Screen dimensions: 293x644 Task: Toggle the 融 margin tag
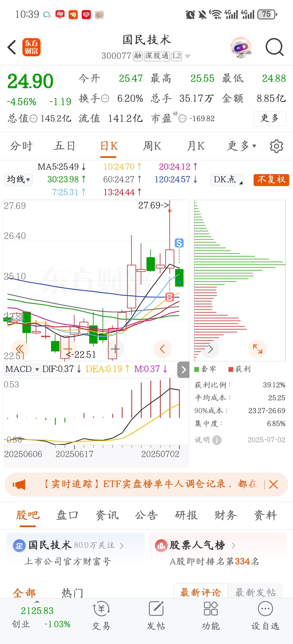point(138,56)
